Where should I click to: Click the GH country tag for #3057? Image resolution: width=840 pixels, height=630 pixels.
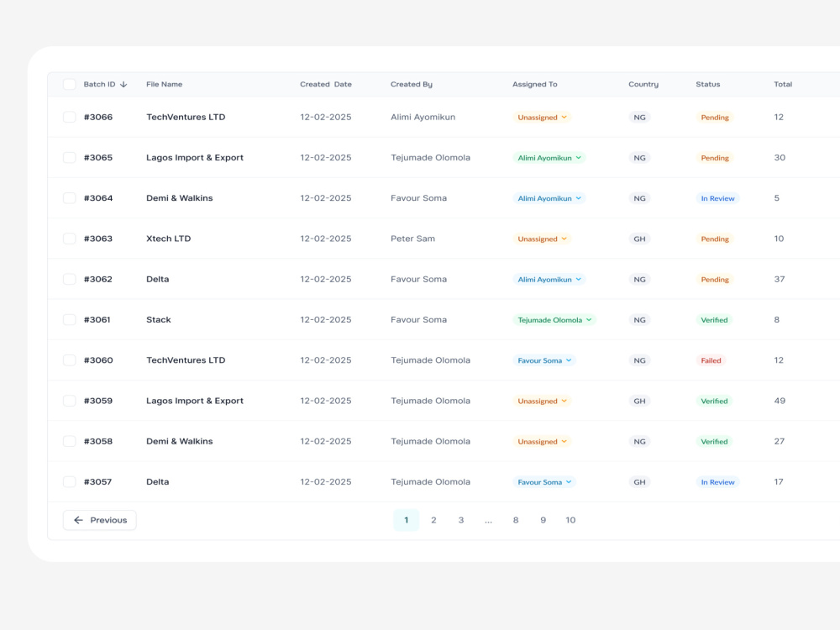pyautogui.click(x=639, y=482)
